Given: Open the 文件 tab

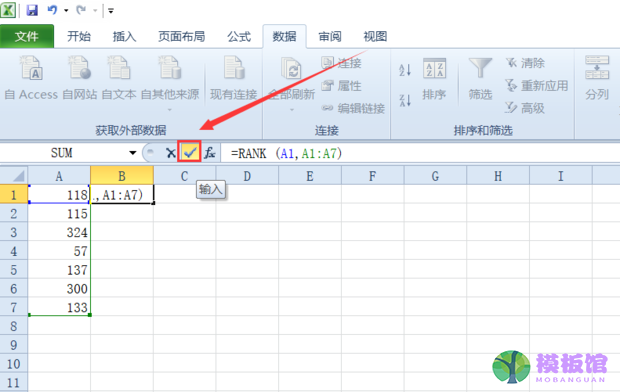Looking at the screenshot, I should [27, 36].
